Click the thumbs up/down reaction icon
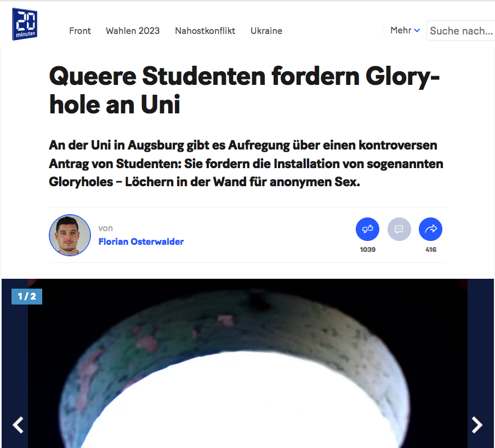This screenshot has width=495, height=448. point(367,229)
